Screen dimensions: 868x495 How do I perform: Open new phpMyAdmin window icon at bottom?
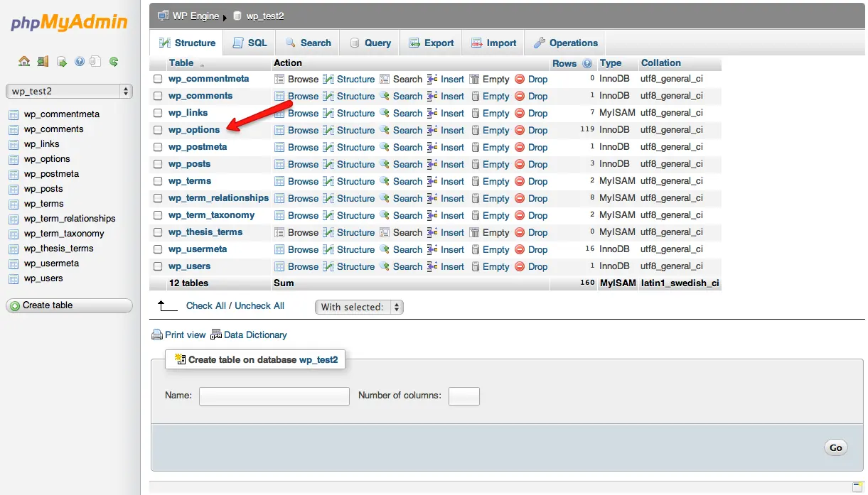coord(857,487)
